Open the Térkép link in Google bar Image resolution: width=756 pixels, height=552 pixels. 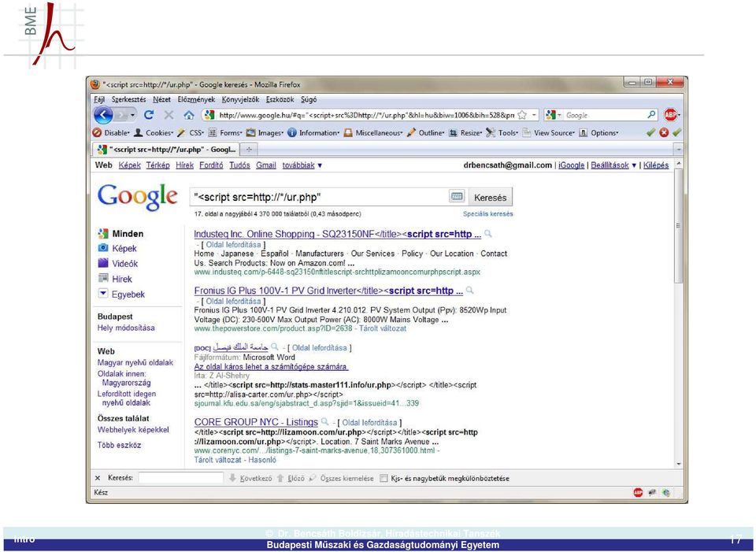pyautogui.click(x=158, y=165)
